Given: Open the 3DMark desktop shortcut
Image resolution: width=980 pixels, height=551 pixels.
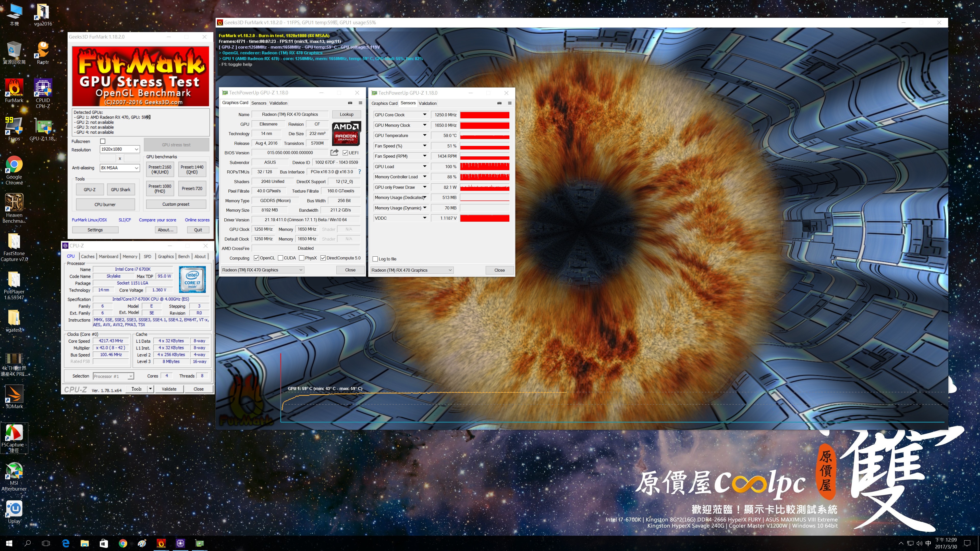Looking at the screenshot, I should click(x=14, y=397).
